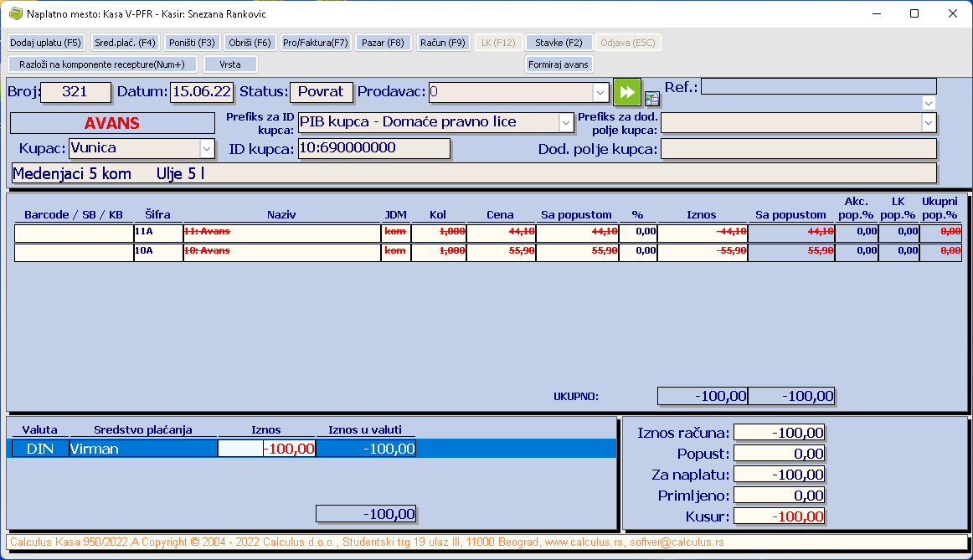The height and width of the screenshot is (560, 973).
Task: Click the Vrsta button
Action: tap(230, 64)
